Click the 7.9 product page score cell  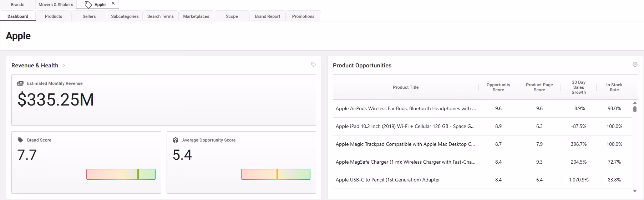(539, 144)
